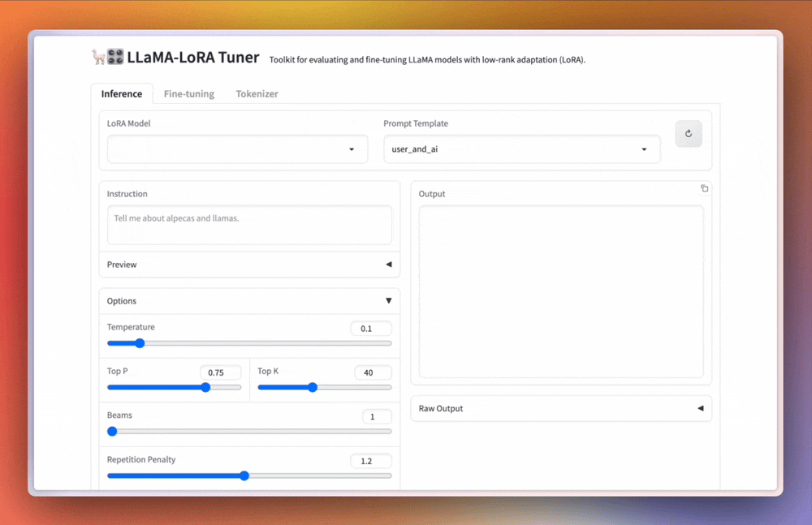Copy the Output text via the copy icon

click(x=704, y=188)
